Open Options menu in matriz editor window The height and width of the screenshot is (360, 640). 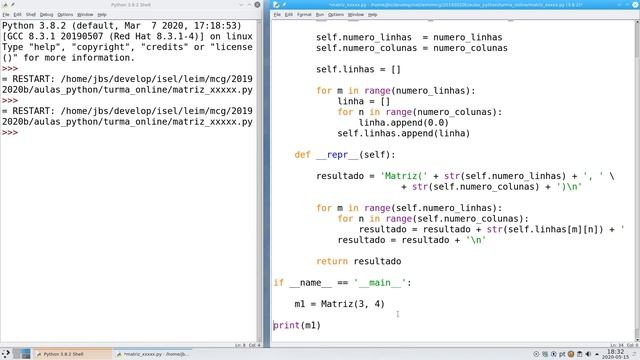(336, 15)
